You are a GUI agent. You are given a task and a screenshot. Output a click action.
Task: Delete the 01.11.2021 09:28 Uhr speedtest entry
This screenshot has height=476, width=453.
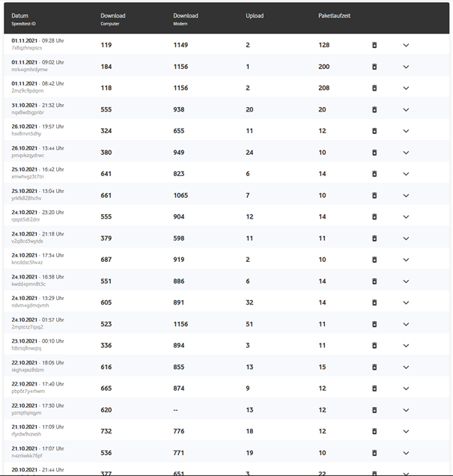click(x=374, y=45)
